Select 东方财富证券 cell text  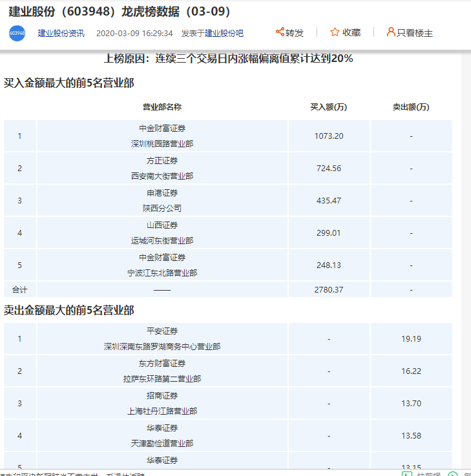(162, 364)
